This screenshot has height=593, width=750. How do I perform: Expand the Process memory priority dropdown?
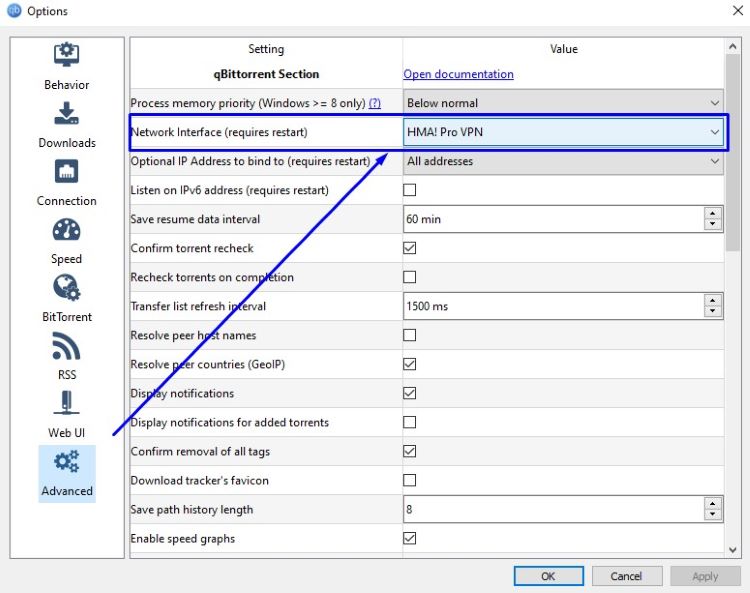point(563,103)
